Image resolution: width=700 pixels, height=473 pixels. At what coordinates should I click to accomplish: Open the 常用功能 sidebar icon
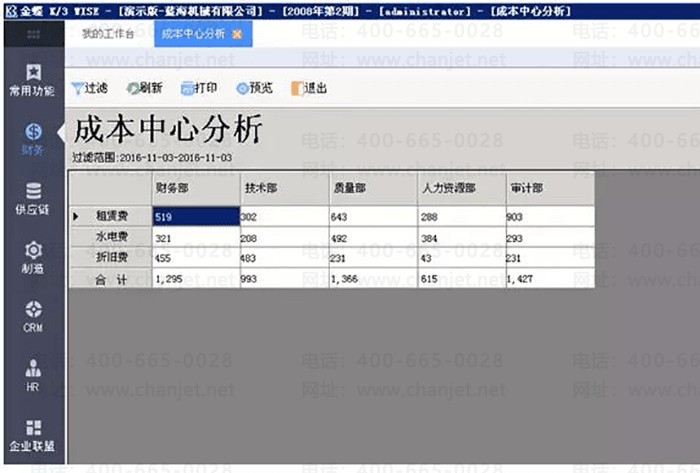[x=33, y=79]
